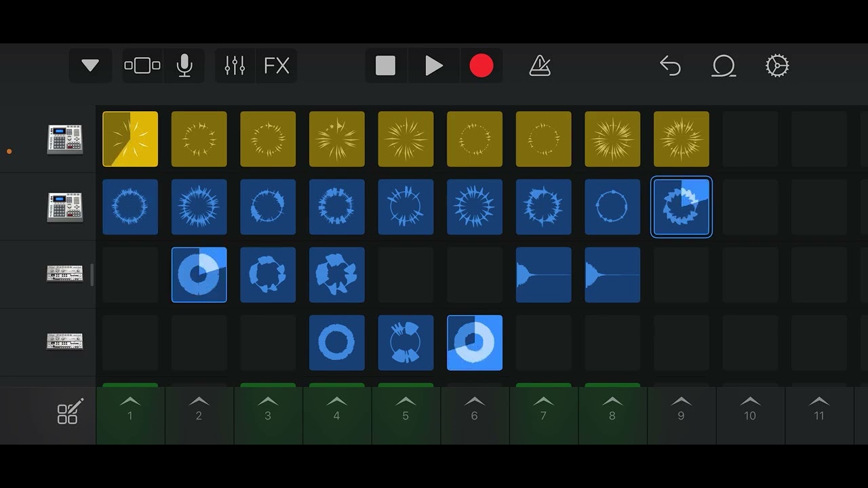Trigger column 6 with its arrow
Image resolution: width=868 pixels, height=488 pixels.
click(475, 408)
